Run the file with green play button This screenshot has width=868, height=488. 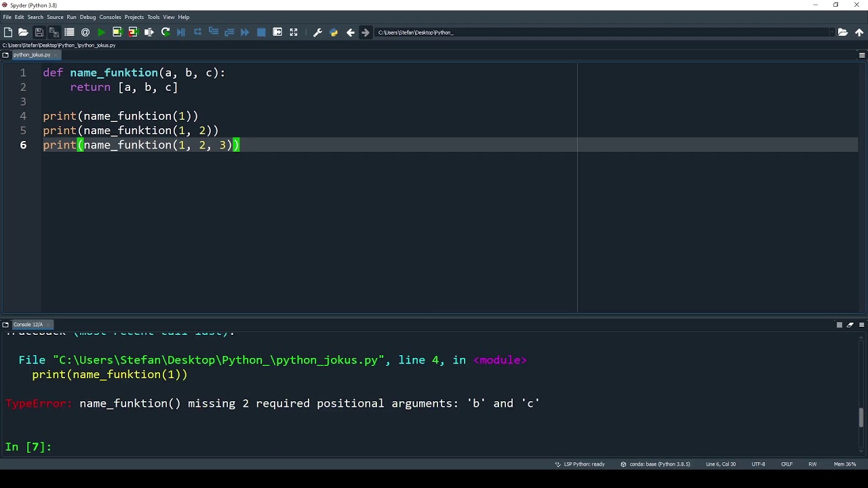tap(102, 32)
